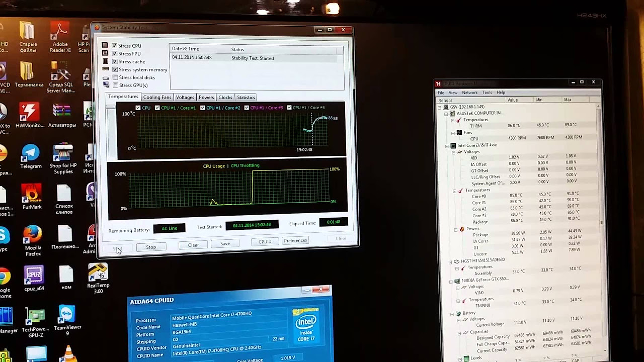The width and height of the screenshot is (644, 362).
Task: Open File menu in HWMonitor
Action: (441, 93)
